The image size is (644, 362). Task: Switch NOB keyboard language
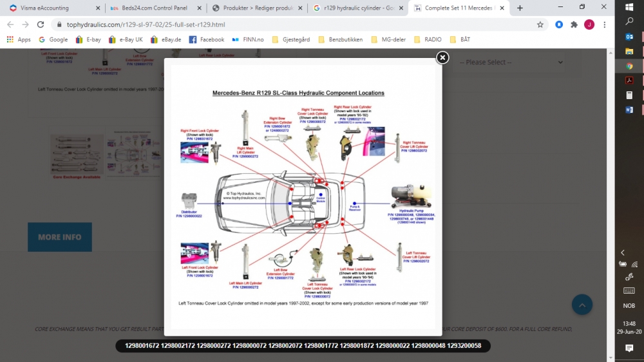click(629, 306)
